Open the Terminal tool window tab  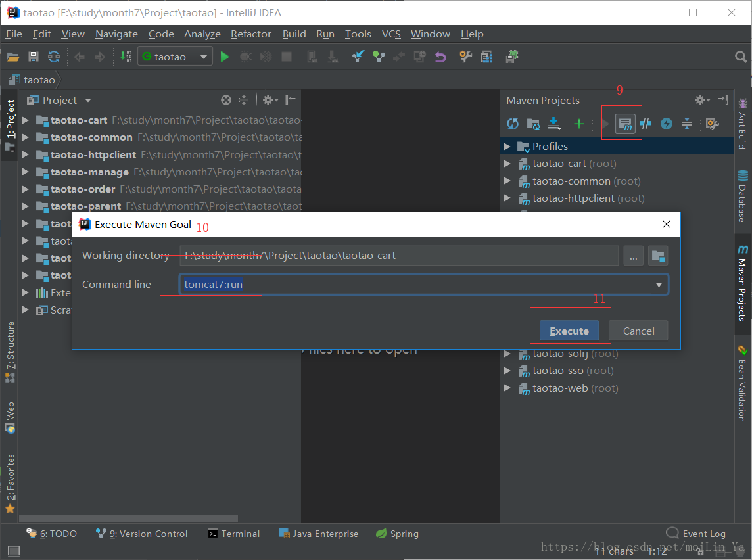click(x=233, y=534)
